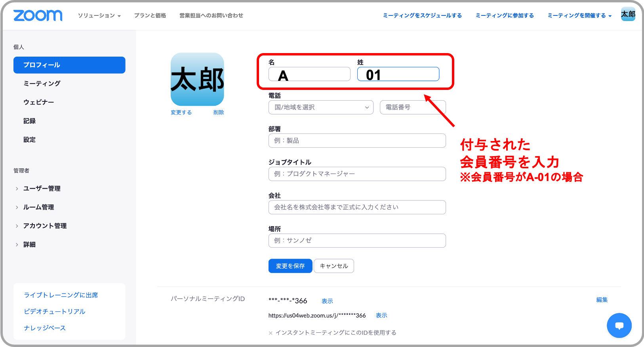Image resolution: width=644 pixels, height=347 pixels.
Task: Click the Zoom logo
Action: coord(38,15)
